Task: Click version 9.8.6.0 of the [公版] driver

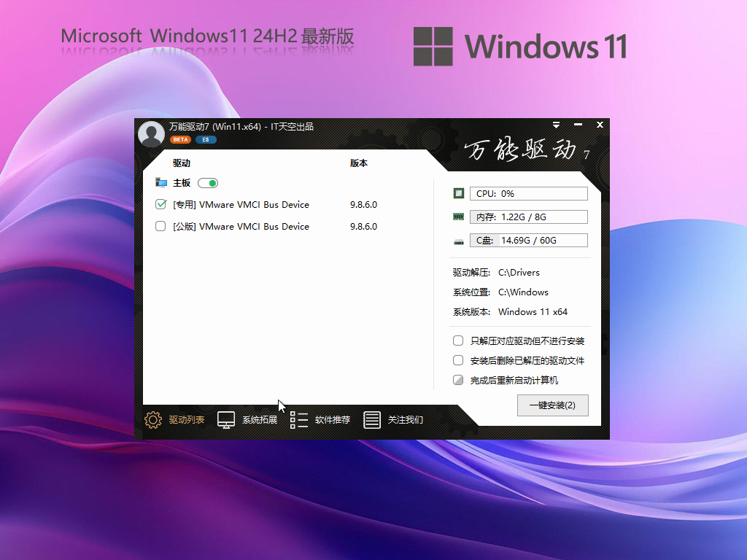Action: click(363, 227)
